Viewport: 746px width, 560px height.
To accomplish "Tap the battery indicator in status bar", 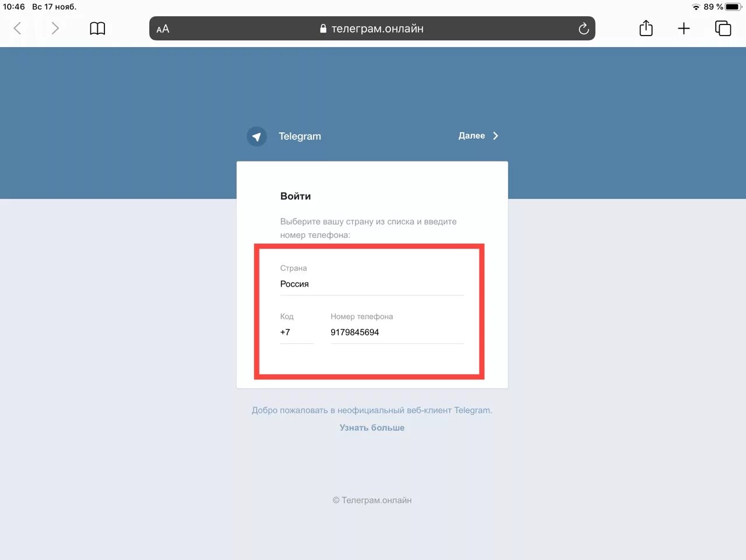I will tap(733, 7).
